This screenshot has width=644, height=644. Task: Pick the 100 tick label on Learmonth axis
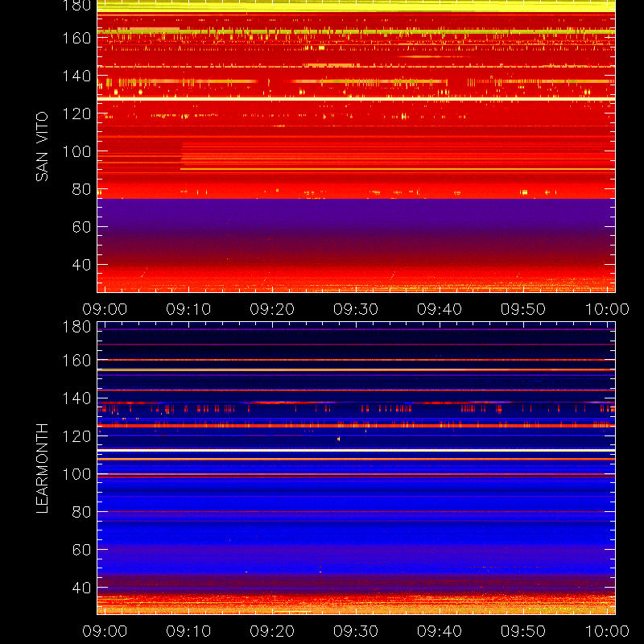click(76, 474)
